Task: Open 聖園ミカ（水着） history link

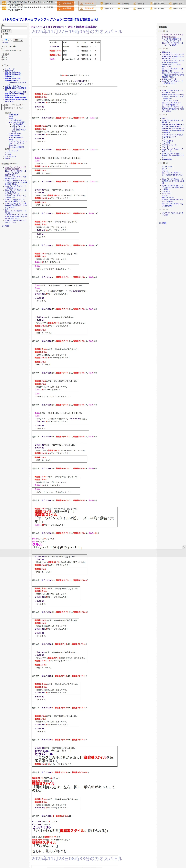Action: pos(168,198)
